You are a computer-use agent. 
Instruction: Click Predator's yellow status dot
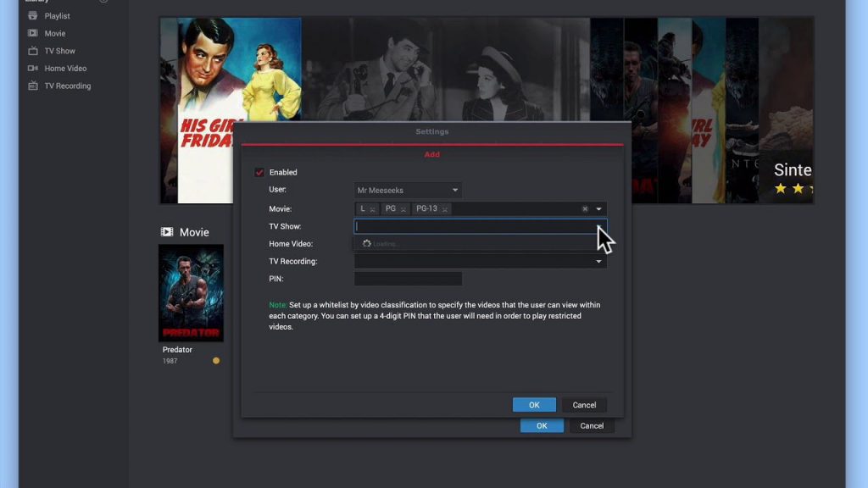[216, 361]
